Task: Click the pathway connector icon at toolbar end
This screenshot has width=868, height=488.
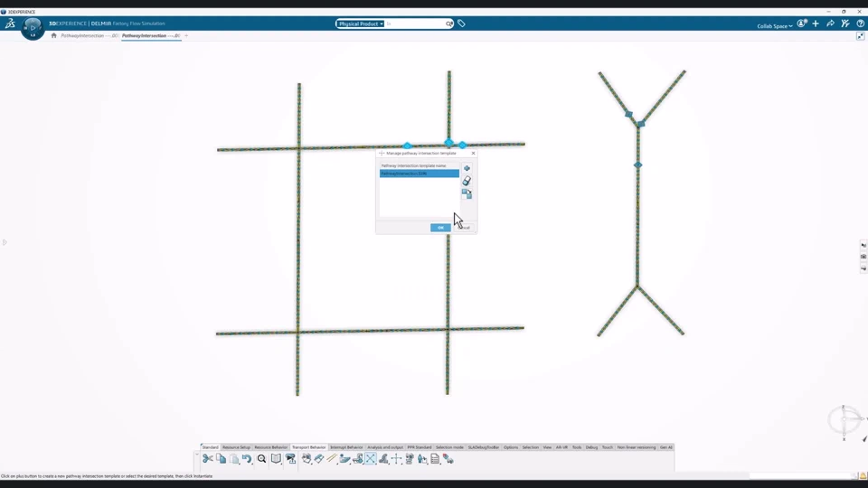Action: click(x=448, y=459)
